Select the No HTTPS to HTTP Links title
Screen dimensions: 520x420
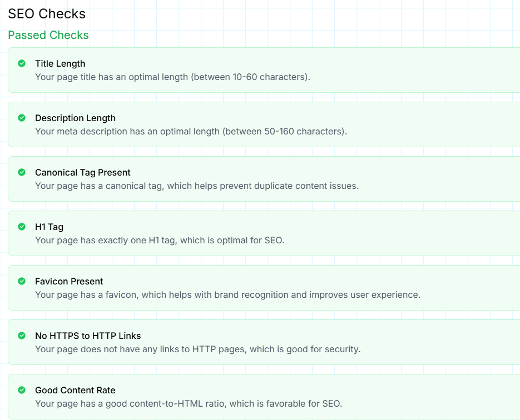coord(88,336)
